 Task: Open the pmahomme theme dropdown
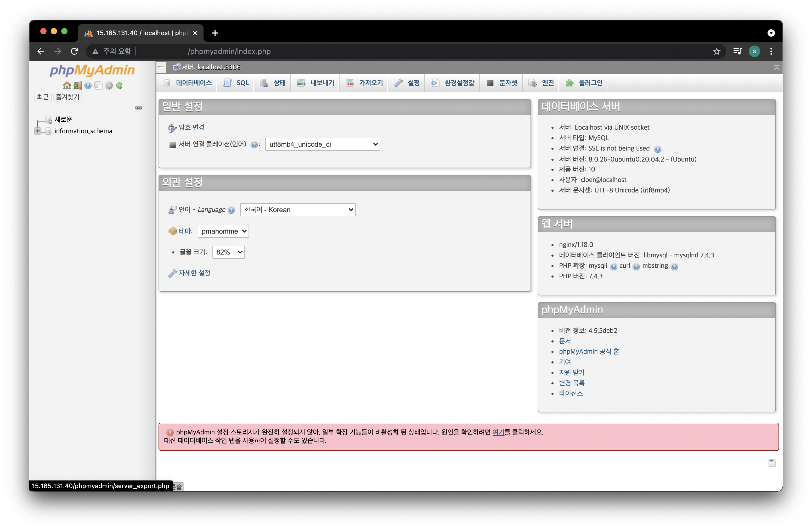(x=223, y=231)
